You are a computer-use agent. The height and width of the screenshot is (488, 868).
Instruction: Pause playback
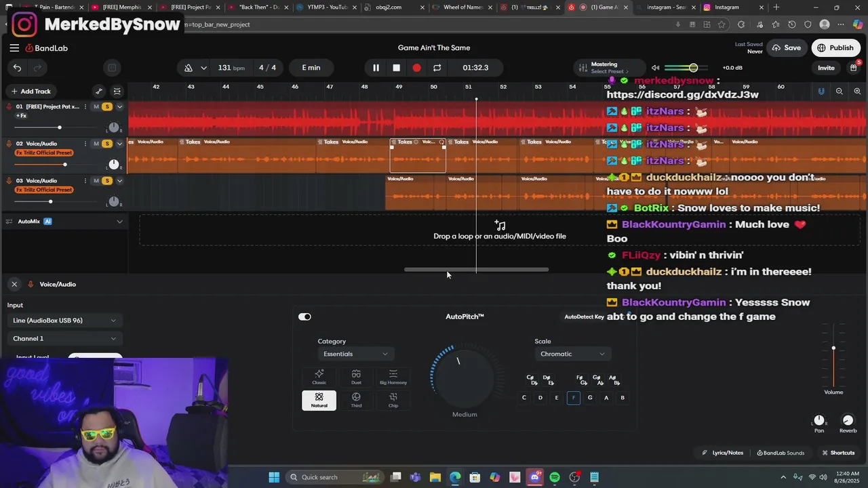pos(376,68)
